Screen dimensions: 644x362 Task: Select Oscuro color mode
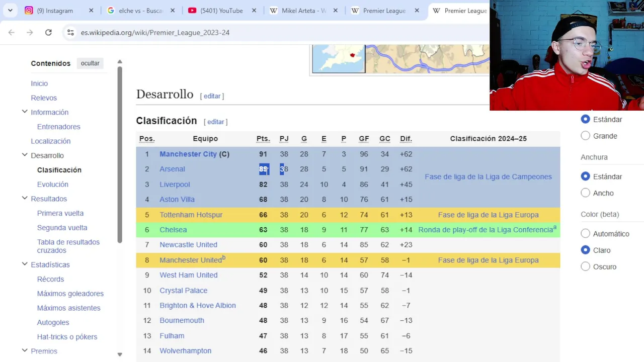pyautogui.click(x=585, y=266)
